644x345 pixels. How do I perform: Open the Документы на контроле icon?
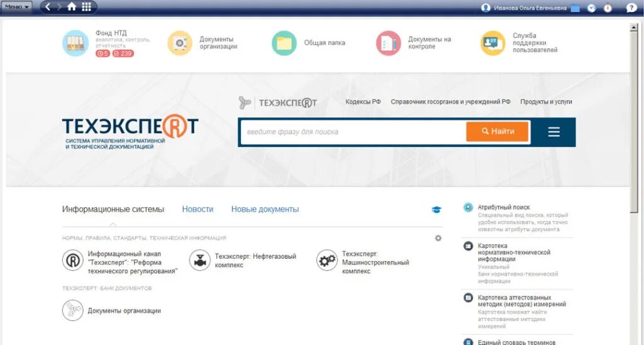[389, 43]
